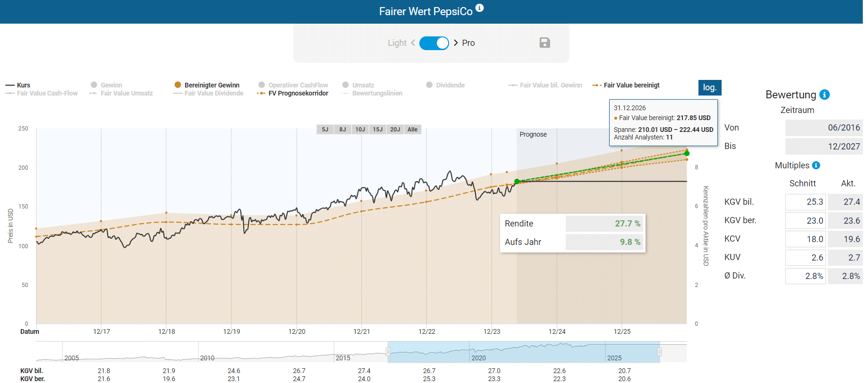The width and height of the screenshot is (868, 383).
Task: Click KCV Schnitt value 18.0
Action: tap(806, 239)
